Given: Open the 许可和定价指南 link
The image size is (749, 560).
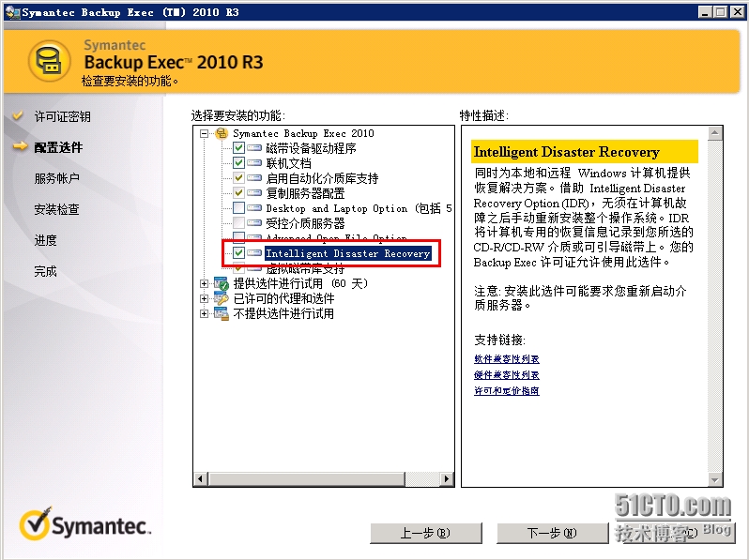Looking at the screenshot, I should (506, 390).
